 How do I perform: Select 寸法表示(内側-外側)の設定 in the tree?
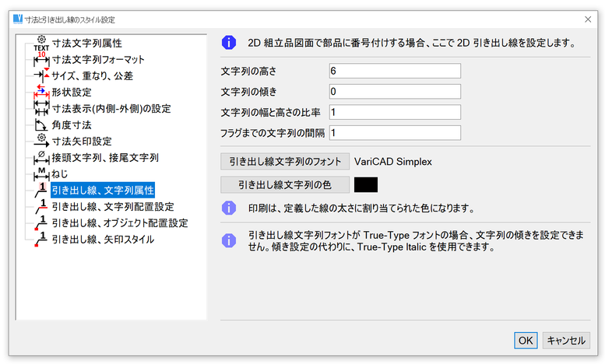[111, 109]
